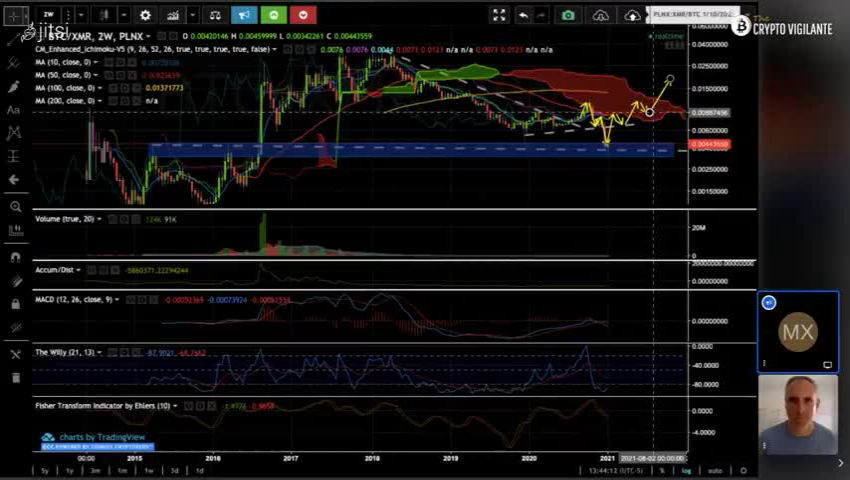Expand the MA (100, close, 0) menu
850x480 pixels.
click(x=100, y=88)
